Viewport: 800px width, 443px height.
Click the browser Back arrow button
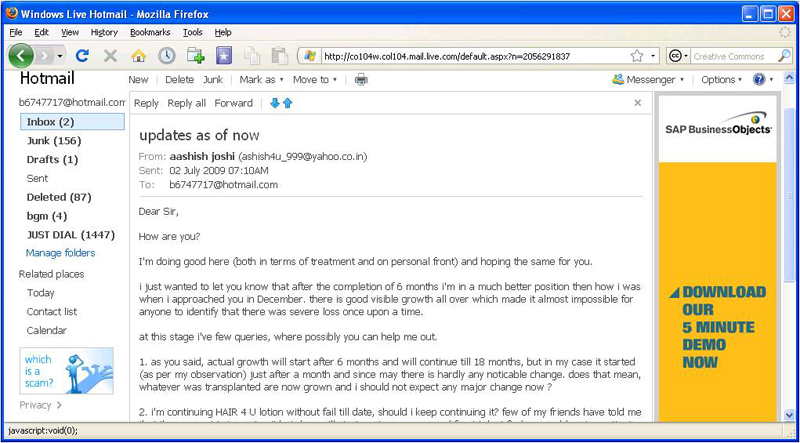(x=24, y=56)
